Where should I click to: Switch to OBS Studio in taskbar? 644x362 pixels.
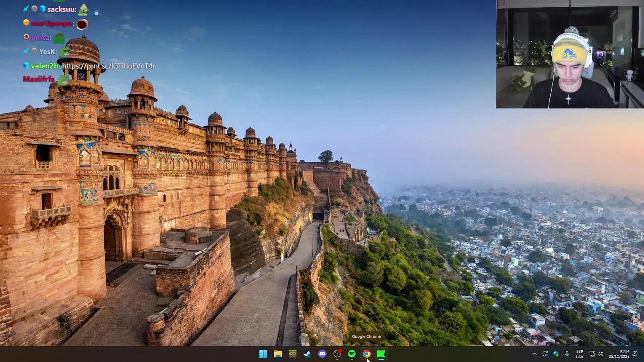337,354
